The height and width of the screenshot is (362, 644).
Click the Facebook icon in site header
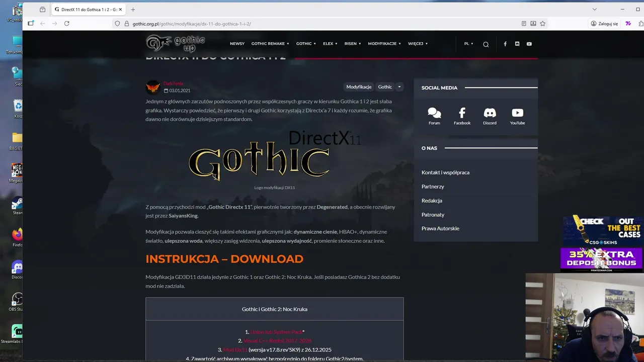pyautogui.click(x=505, y=44)
